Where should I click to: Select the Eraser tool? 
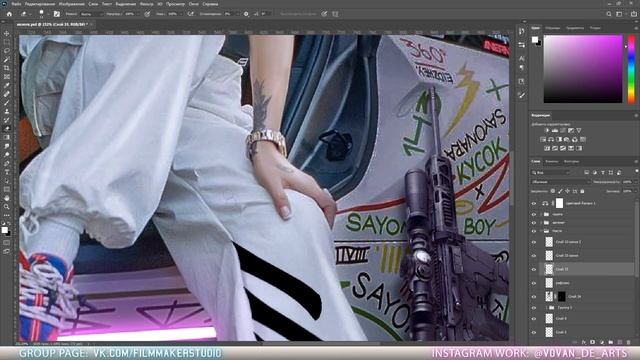(7, 129)
